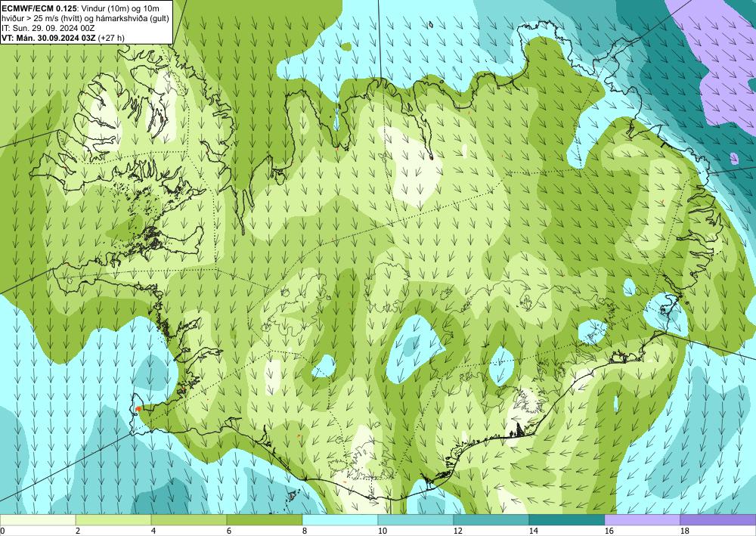Image resolution: width=756 pixels, height=536 pixels.
Task: Click the light cyan 8–10 m/s legend swatch
Action: coord(340,519)
